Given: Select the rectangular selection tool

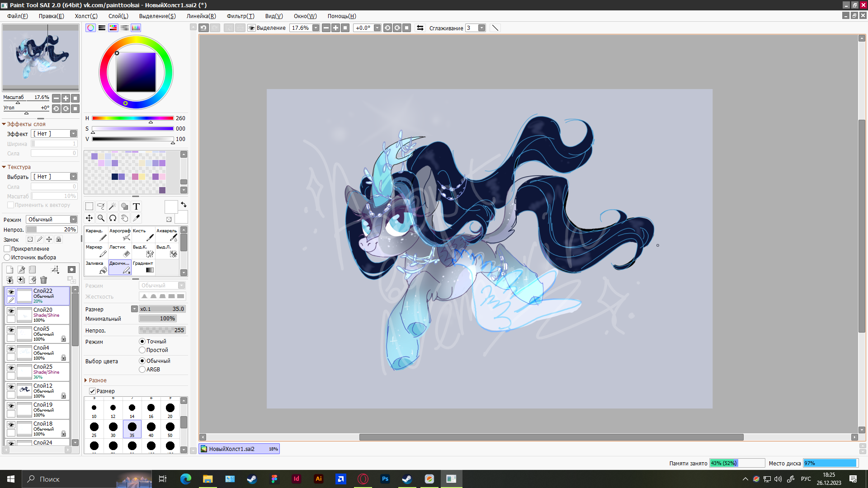Looking at the screenshot, I should 89,206.
